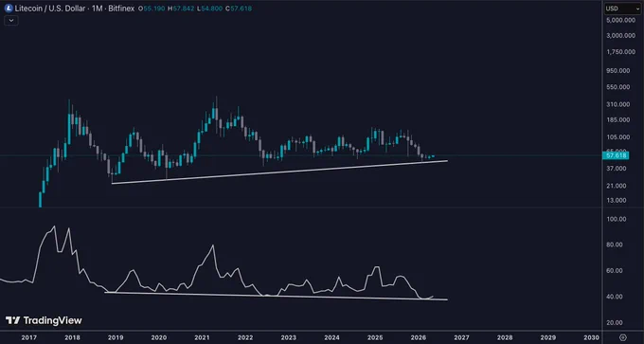
Task: Click the 310.000 price axis label
Action: pyautogui.click(x=618, y=104)
